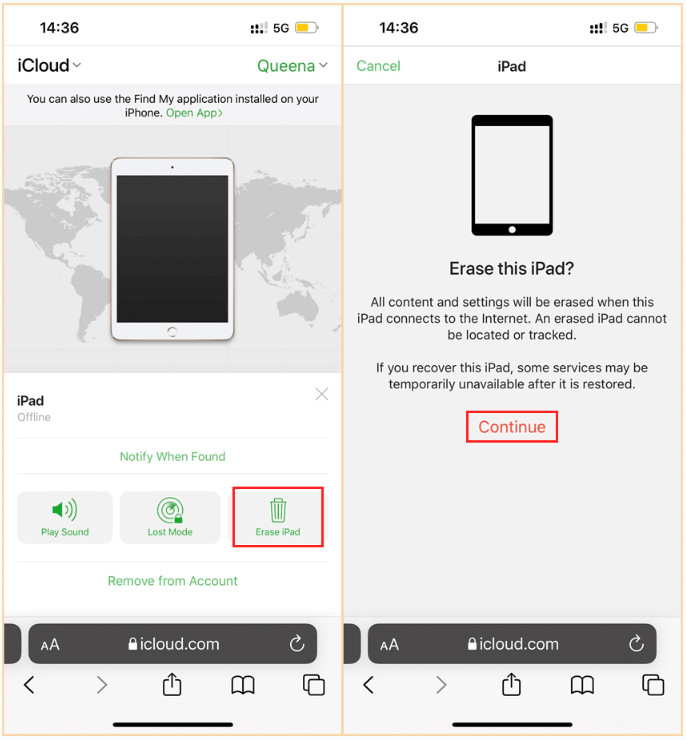Reload the page in right address bar

pos(636,643)
